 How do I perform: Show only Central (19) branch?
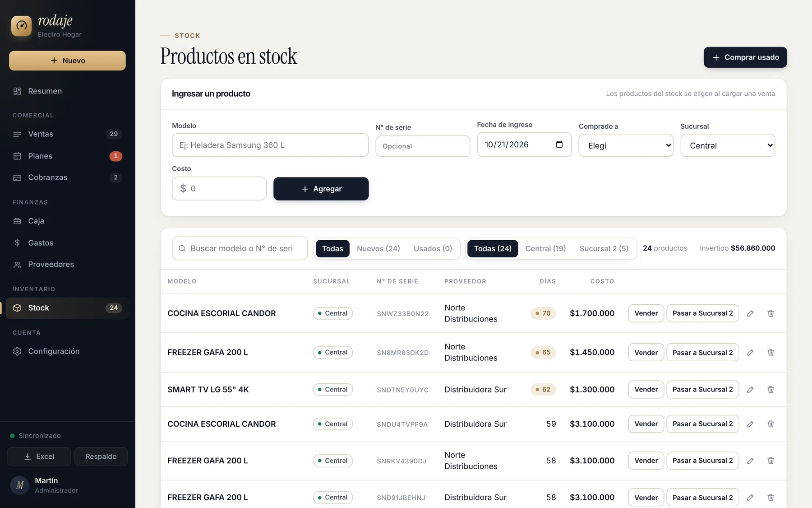545,248
